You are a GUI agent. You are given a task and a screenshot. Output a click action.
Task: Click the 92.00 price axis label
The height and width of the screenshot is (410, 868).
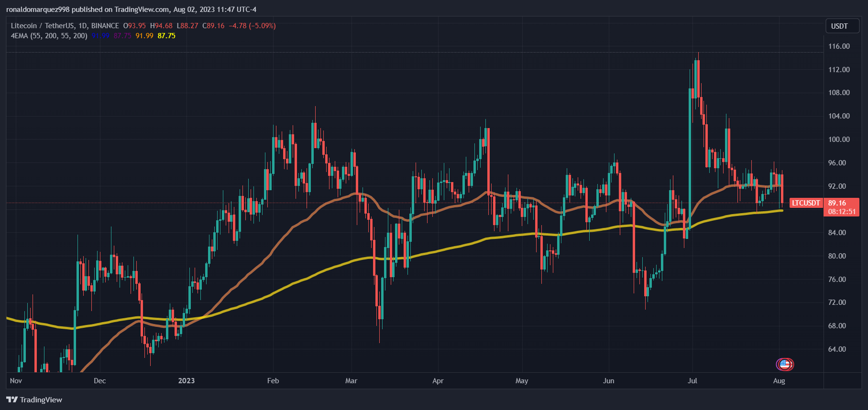coord(837,186)
